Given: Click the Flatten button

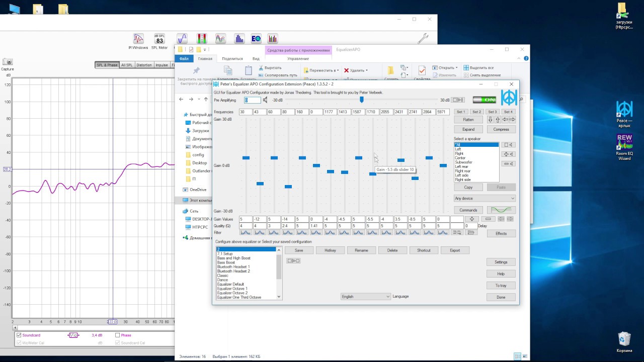Looking at the screenshot, I should tap(468, 120).
